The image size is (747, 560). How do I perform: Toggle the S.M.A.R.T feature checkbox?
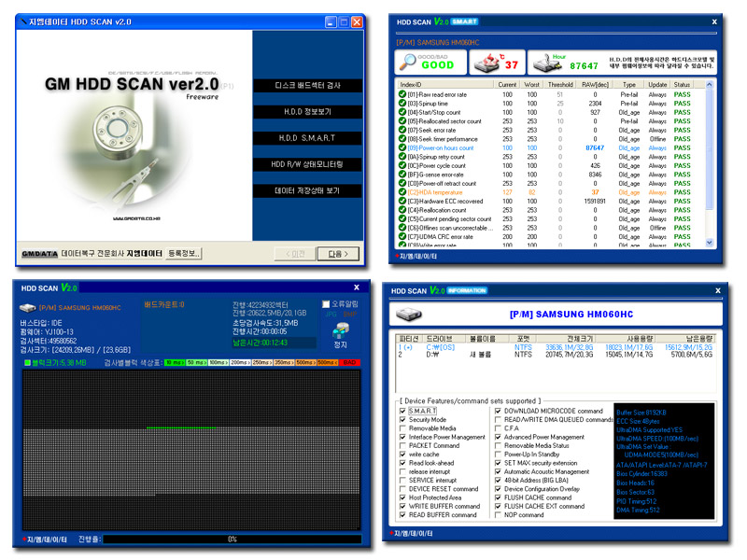pyautogui.click(x=401, y=411)
